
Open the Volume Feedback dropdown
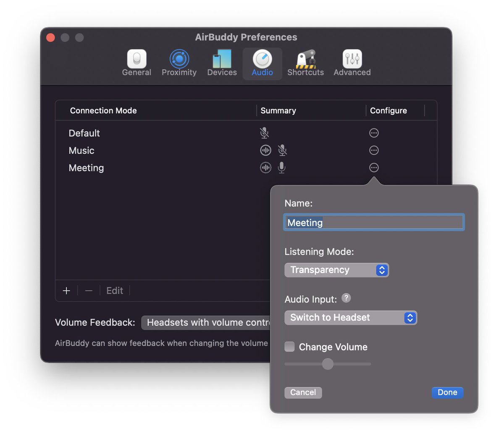[x=206, y=323]
